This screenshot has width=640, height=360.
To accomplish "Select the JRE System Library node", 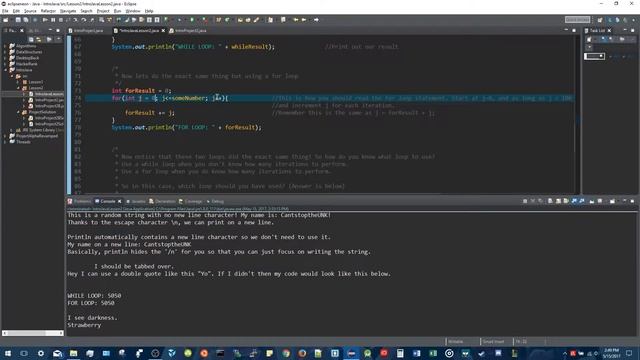I will coord(39,130).
